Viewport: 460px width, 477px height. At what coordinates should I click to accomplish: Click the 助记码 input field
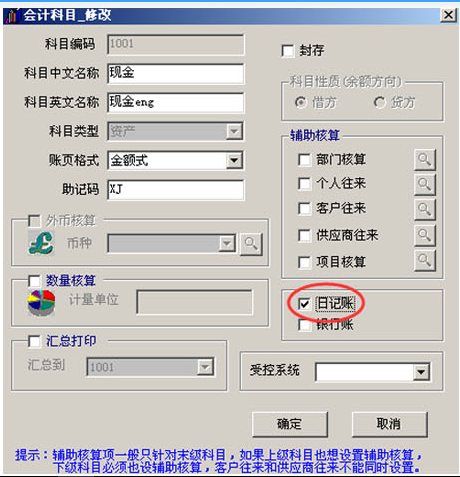pos(176,190)
